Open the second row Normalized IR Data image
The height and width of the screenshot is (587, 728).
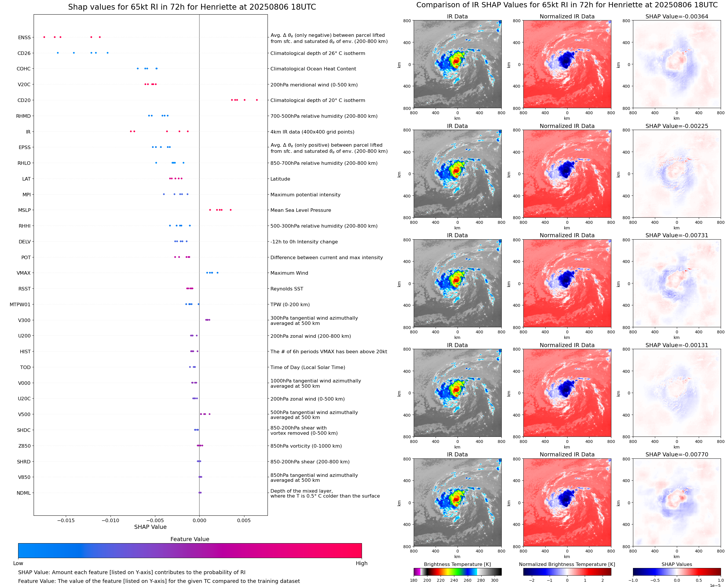click(567, 174)
